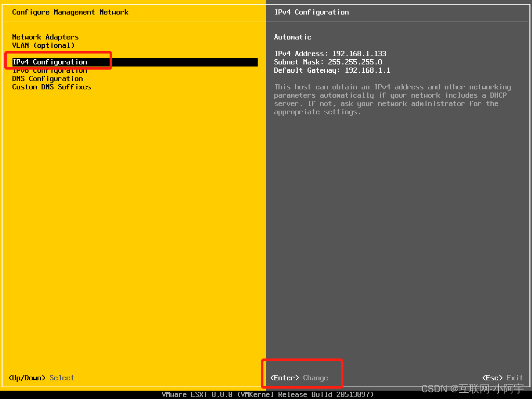Click the Subnet Mask 255.255.255.0 line
The height and width of the screenshot is (399, 532).
tap(328, 62)
